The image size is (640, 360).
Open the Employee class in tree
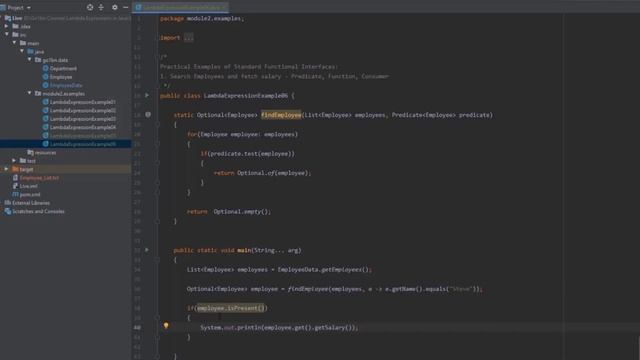click(x=61, y=77)
